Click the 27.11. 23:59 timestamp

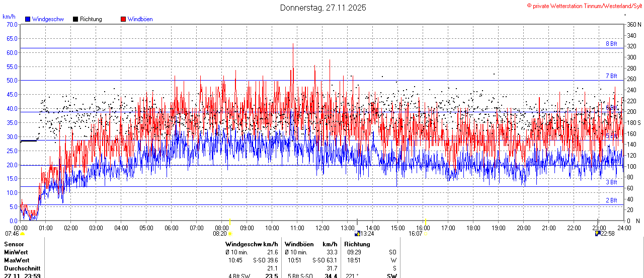coord(23,276)
